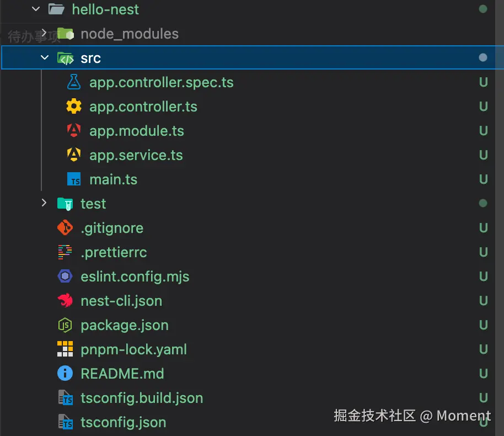Click the U status badge for main.ts
The height and width of the screenshot is (436, 504).
[x=483, y=179]
